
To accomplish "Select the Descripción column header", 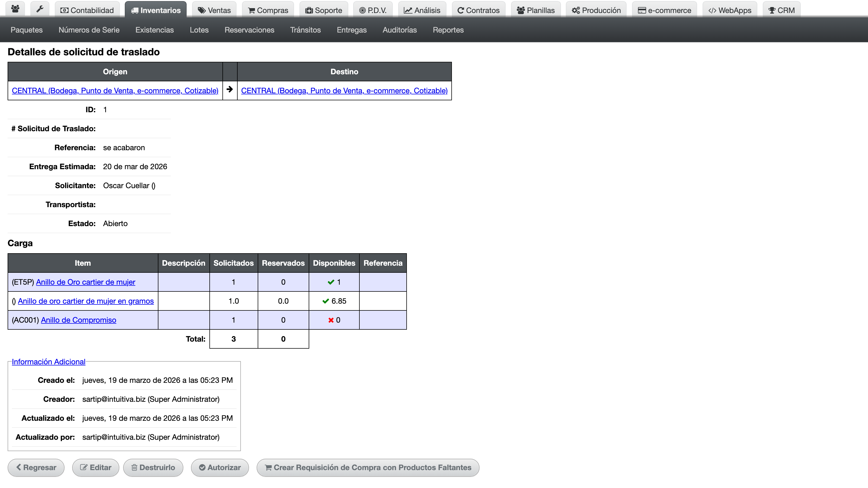I will (184, 263).
